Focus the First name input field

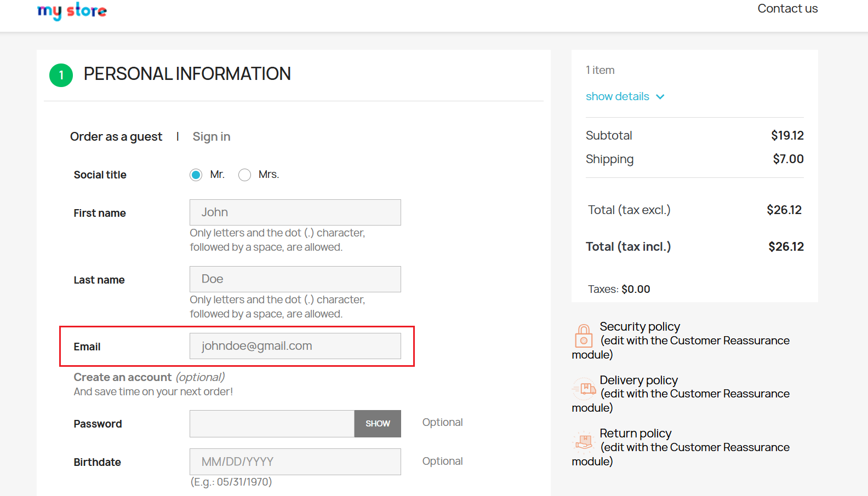(x=295, y=212)
